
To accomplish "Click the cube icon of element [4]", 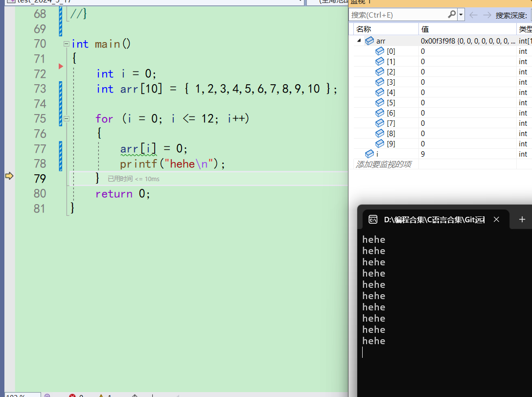I will (x=380, y=93).
